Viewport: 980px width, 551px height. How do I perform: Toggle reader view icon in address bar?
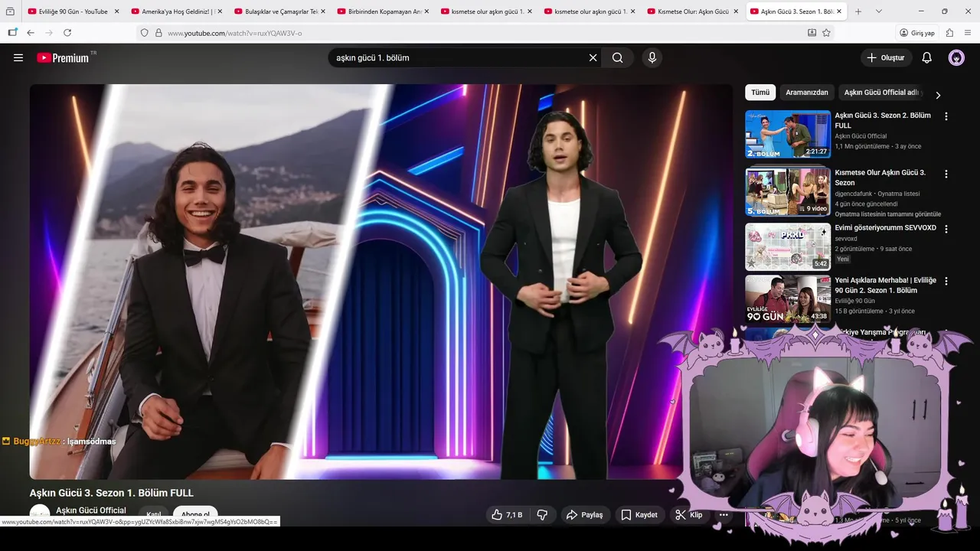click(x=812, y=33)
